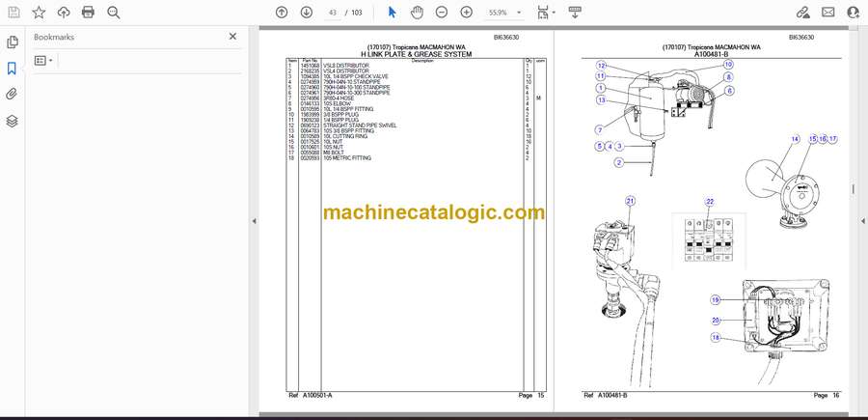
Task: Activate the hand pan tool
Action: click(417, 13)
